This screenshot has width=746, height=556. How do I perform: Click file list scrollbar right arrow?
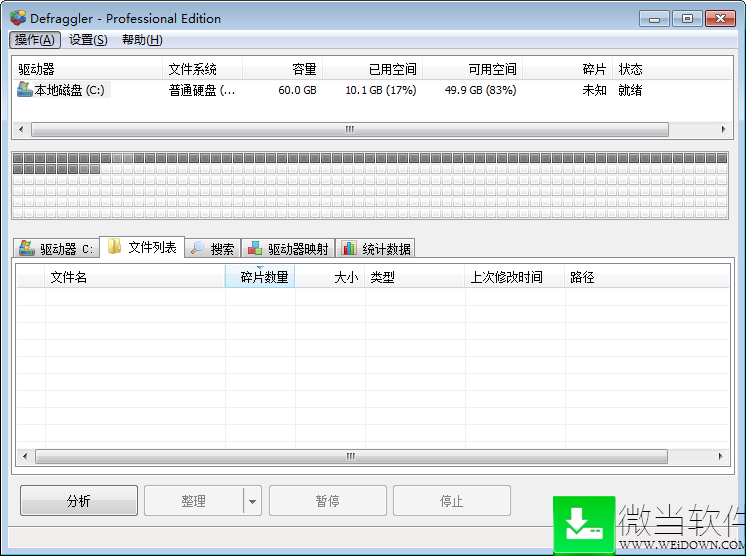coord(720,456)
